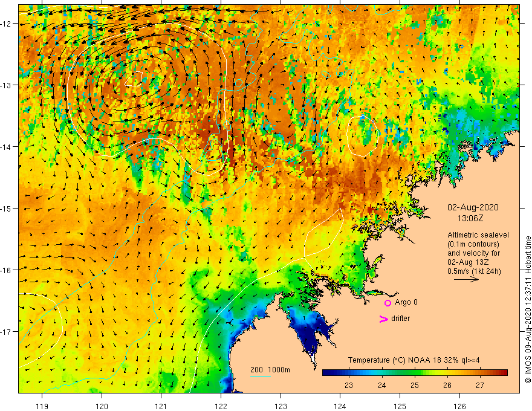Click the 'Altimetric sealevel' caption text

pos(478,235)
